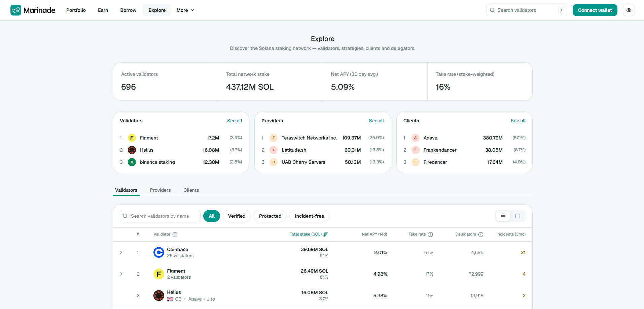Image resolution: width=644 pixels, height=309 pixels.
Task: Expand the Coinbase validator row
Action: 121,252
